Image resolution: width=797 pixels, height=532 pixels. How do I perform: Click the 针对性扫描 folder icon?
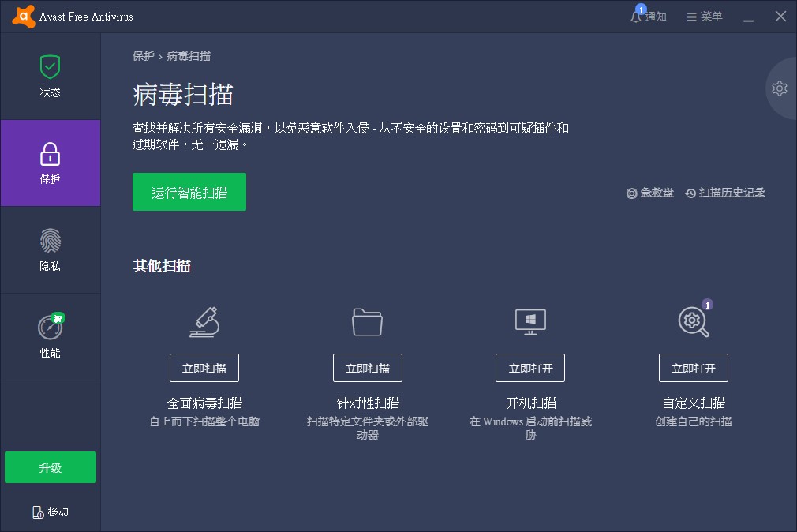pyautogui.click(x=367, y=322)
